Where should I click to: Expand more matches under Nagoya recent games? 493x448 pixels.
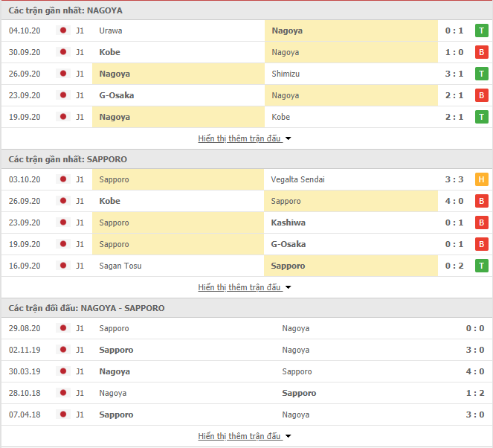tap(245, 138)
